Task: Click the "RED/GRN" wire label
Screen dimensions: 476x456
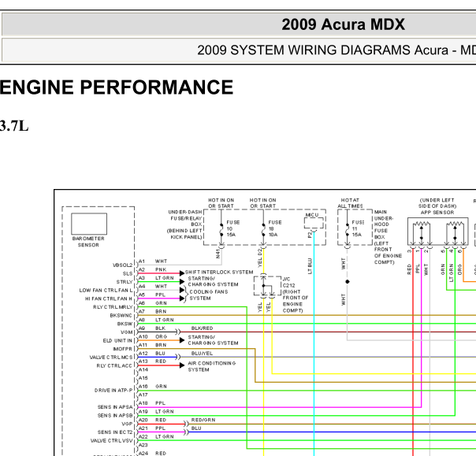Action: tap(203, 420)
